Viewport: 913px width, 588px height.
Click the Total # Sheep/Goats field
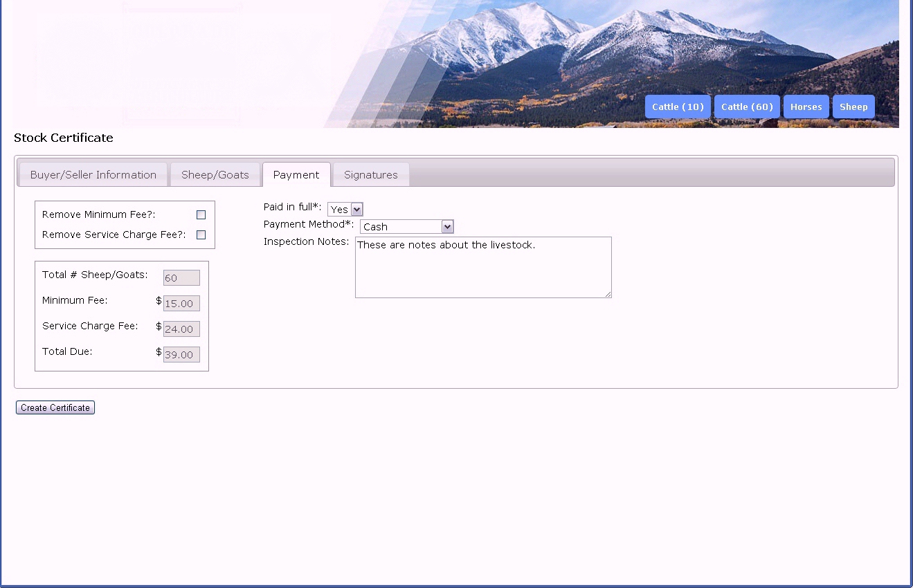[x=181, y=278]
